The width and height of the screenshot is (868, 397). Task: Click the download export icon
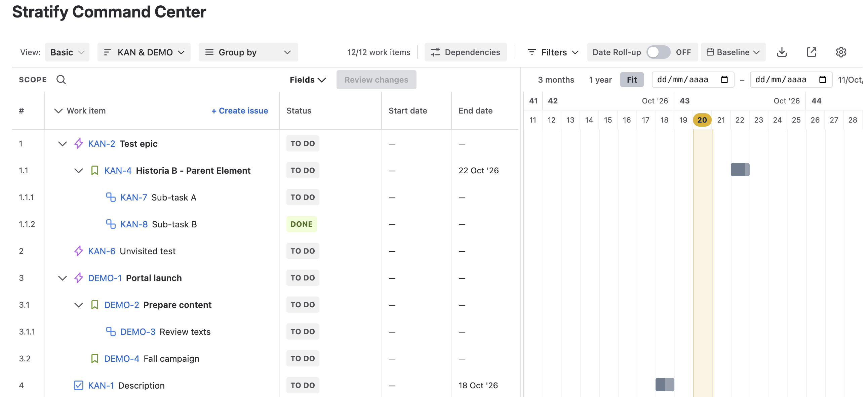tap(781, 52)
